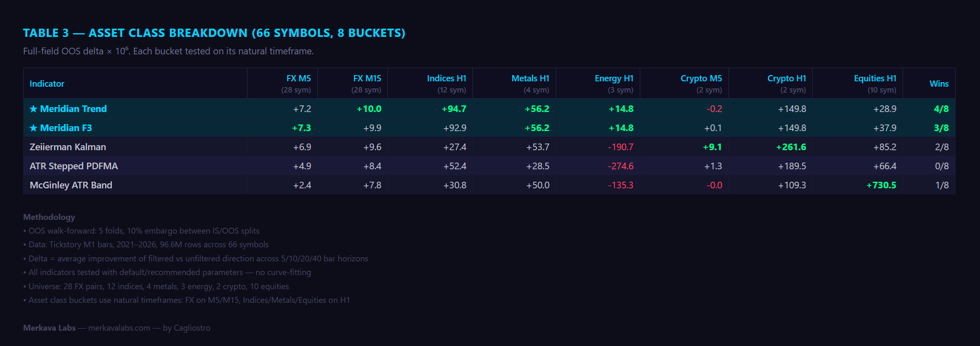This screenshot has width=980, height=346.
Task: Open the merkavalabs.com footer link
Action: pyautogui.click(x=119, y=328)
